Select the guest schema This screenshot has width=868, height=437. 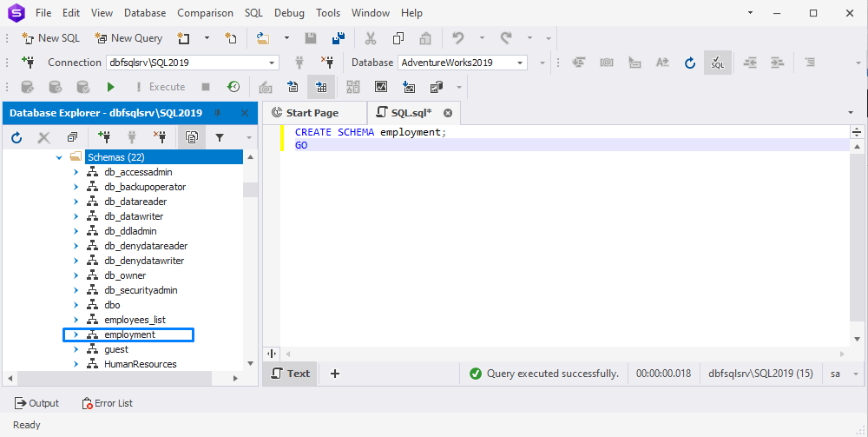(x=116, y=349)
